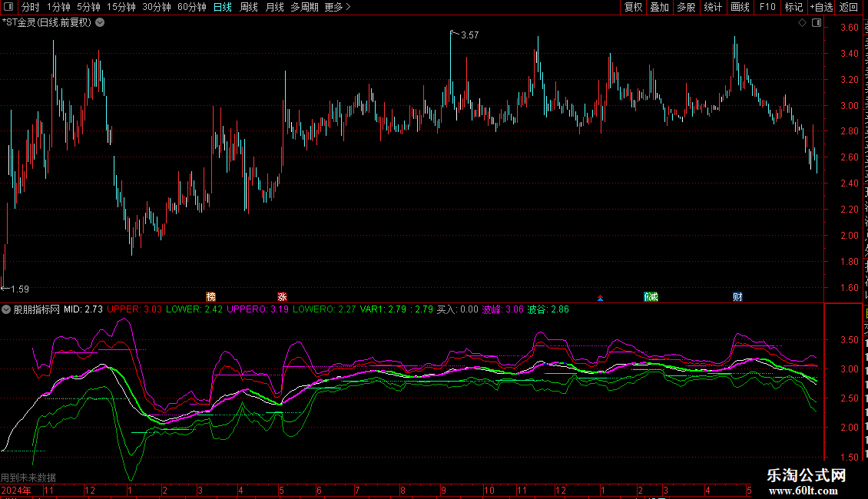Open the indicator dropdown before 股朋指标网
This screenshot has width=868, height=499.
tap(6, 310)
